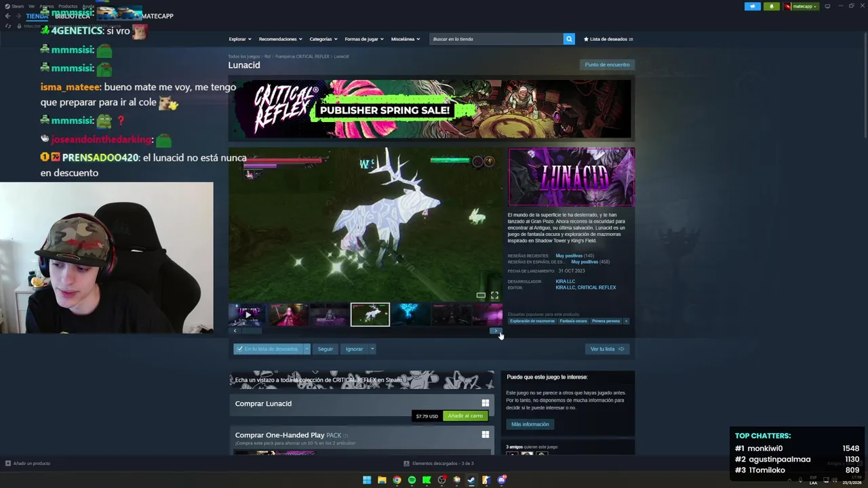Open the Steam announcements megaphone icon
Image resolution: width=868 pixels, height=488 pixels.
coord(753,6)
